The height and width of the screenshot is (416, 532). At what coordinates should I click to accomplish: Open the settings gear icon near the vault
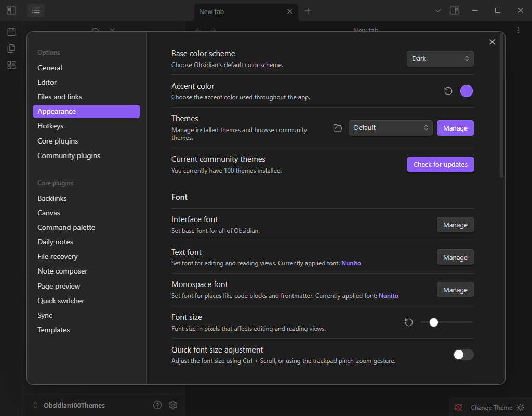(172, 405)
